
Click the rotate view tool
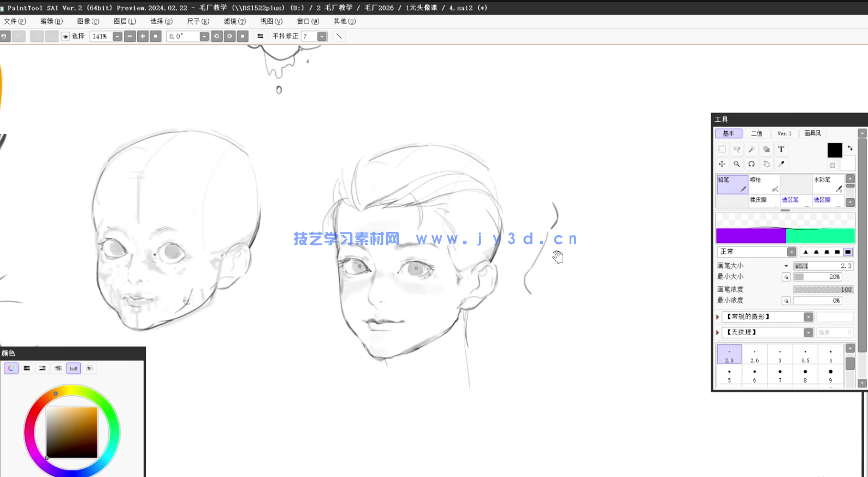point(752,164)
